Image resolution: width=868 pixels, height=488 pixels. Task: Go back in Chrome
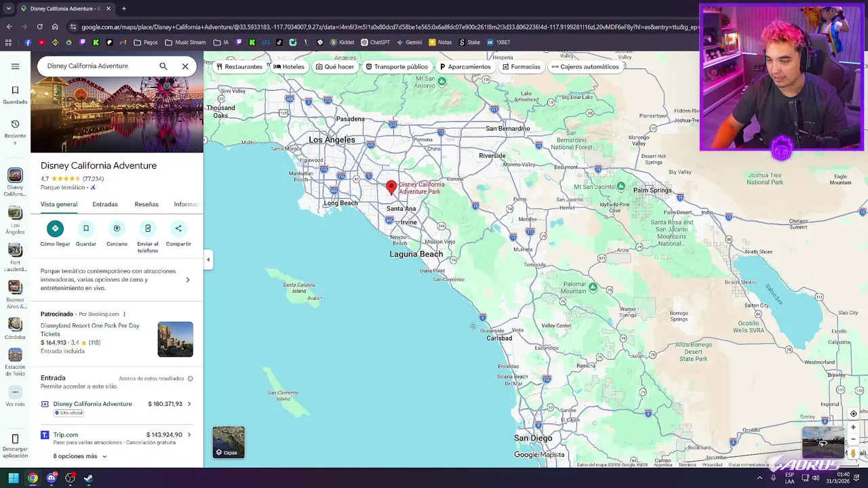click(9, 27)
